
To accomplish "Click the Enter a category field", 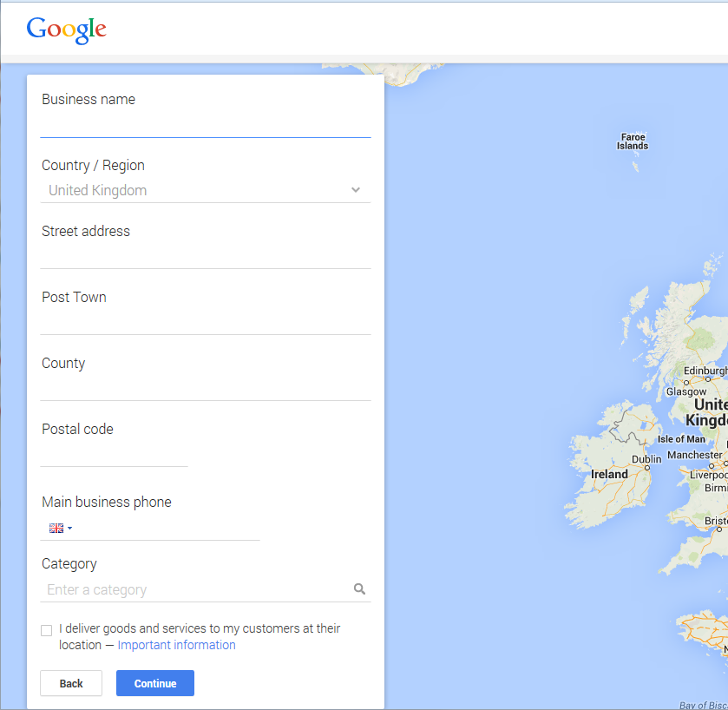I will (x=196, y=589).
